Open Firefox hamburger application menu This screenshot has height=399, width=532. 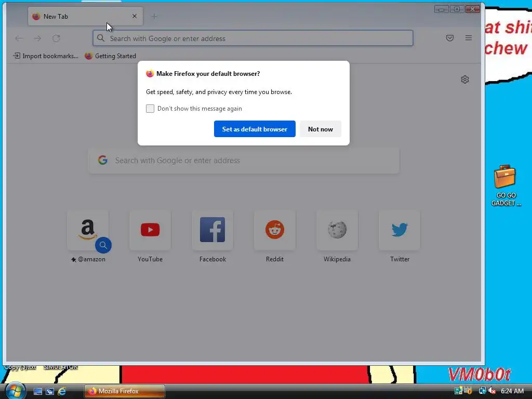(468, 38)
